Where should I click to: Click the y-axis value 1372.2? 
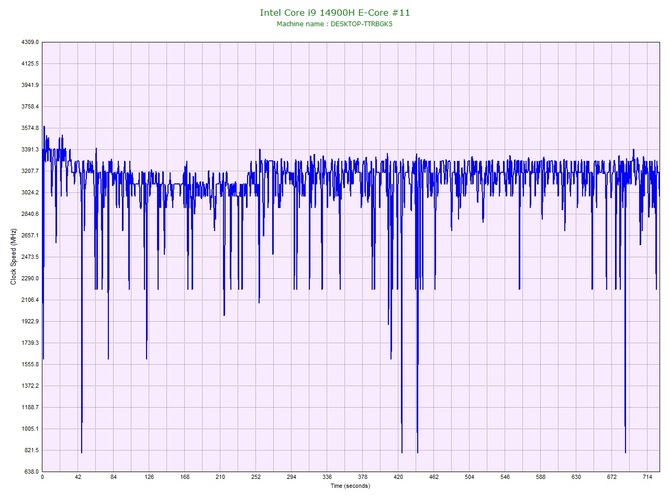click(30, 386)
